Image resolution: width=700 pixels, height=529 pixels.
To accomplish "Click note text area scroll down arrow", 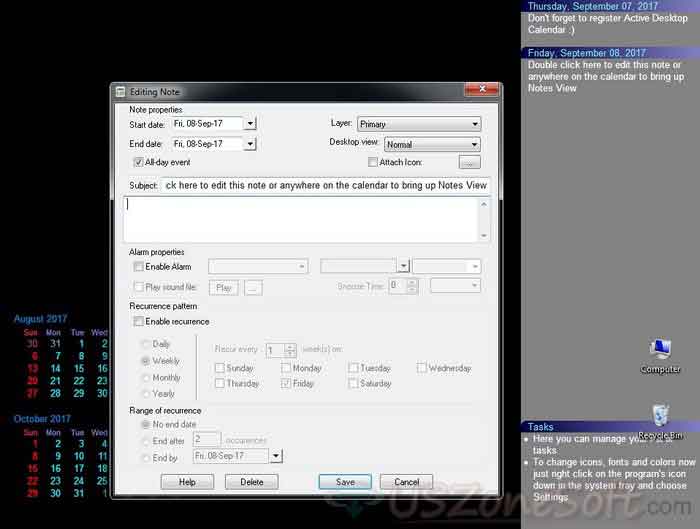I will tap(484, 236).
